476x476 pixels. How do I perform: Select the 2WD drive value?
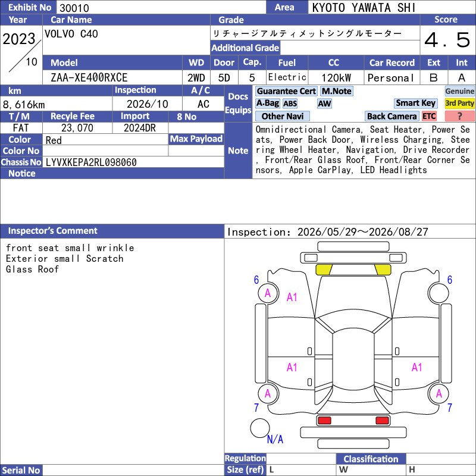196,78
